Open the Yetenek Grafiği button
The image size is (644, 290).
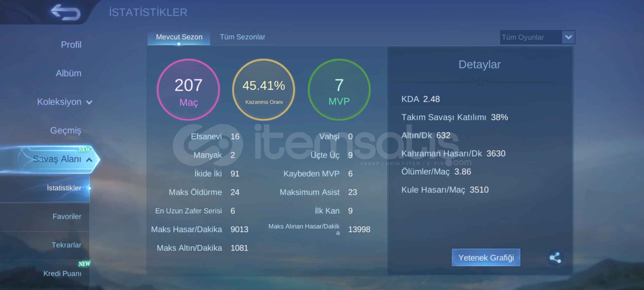[486, 258]
